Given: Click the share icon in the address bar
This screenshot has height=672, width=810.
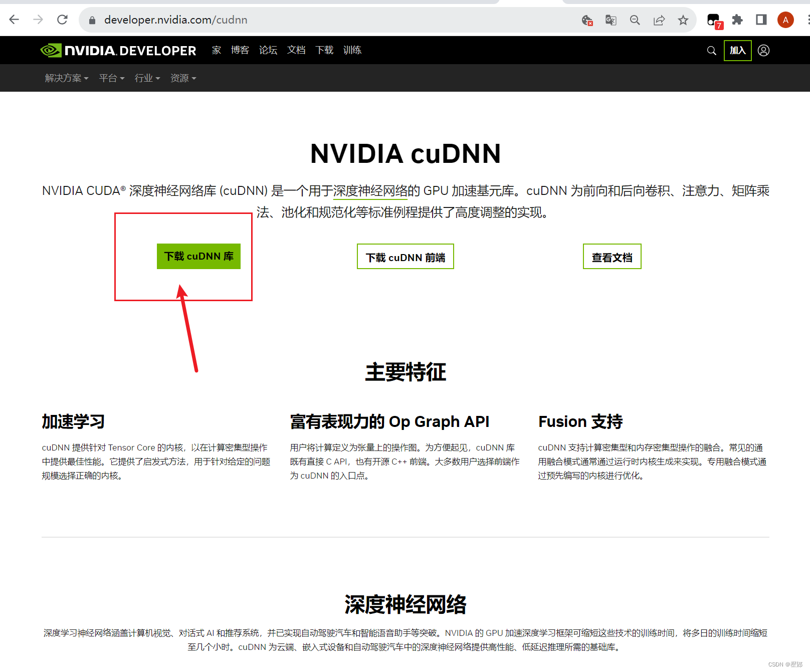Looking at the screenshot, I should (x=659, y=20).
